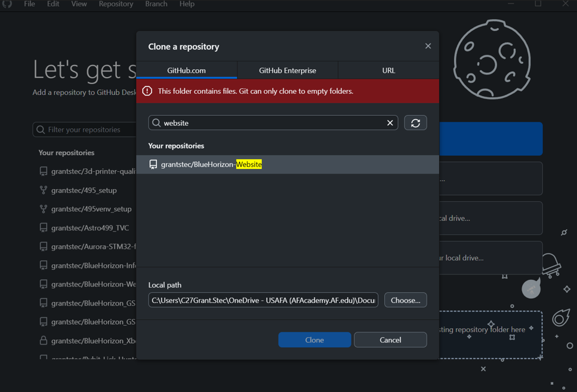Click the magnifier icon in dialog search
This screenshot has height=392, width=577.
tap(156, 123)
